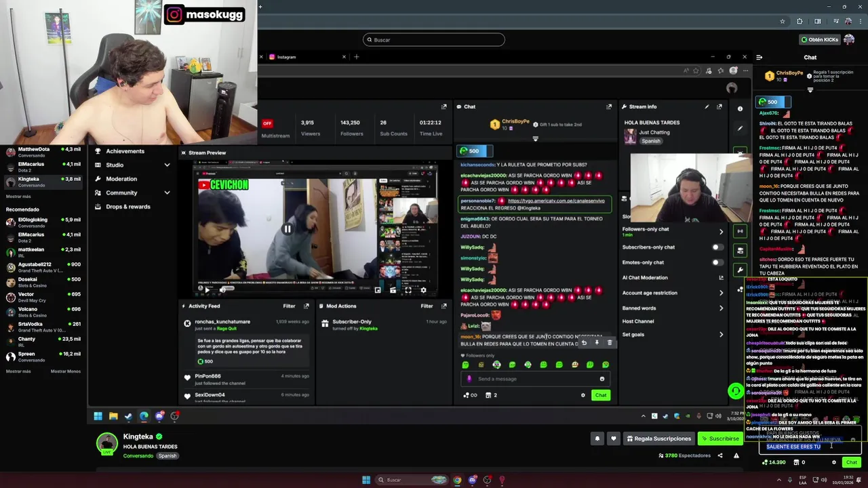The image size is (868, 488).
Task: Focus the Kick Buscar search box
Action: pyautogui.click(x=434, y=40)
